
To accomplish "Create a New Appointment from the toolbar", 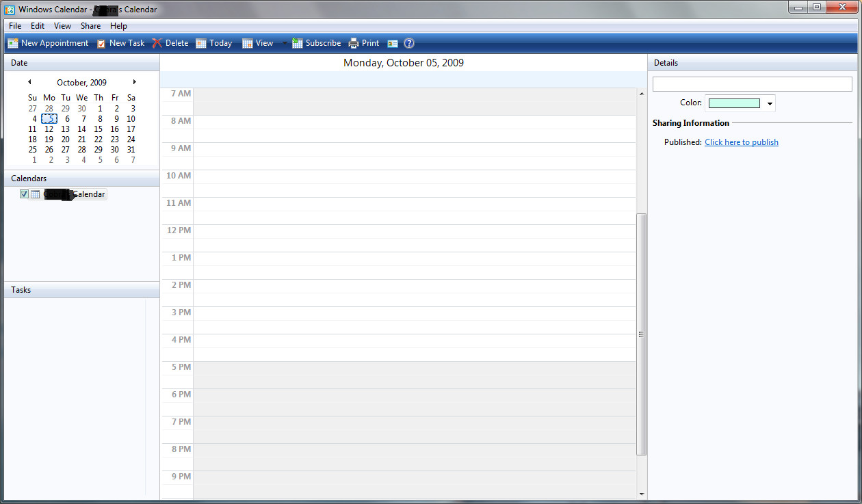I will click(48, 42).
